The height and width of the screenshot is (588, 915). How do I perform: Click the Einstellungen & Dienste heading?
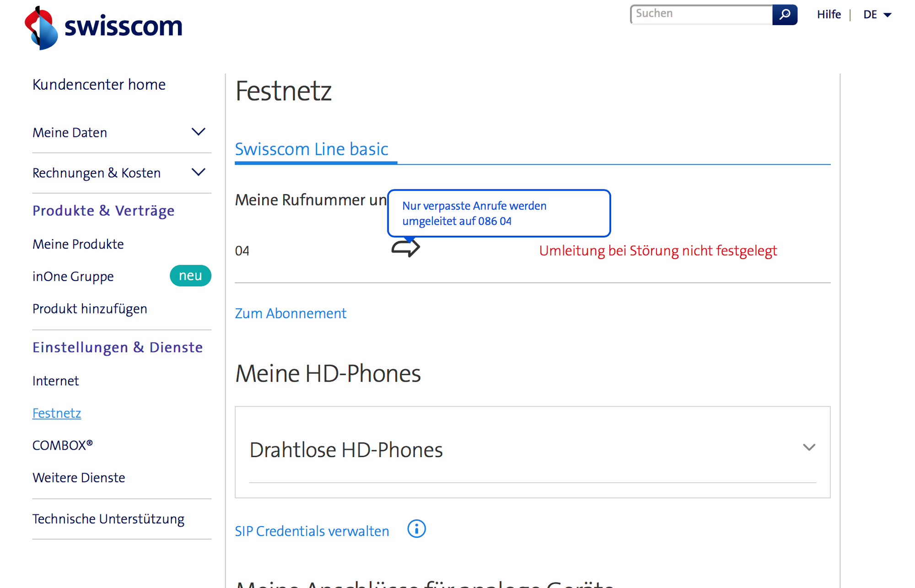point(118,347)
